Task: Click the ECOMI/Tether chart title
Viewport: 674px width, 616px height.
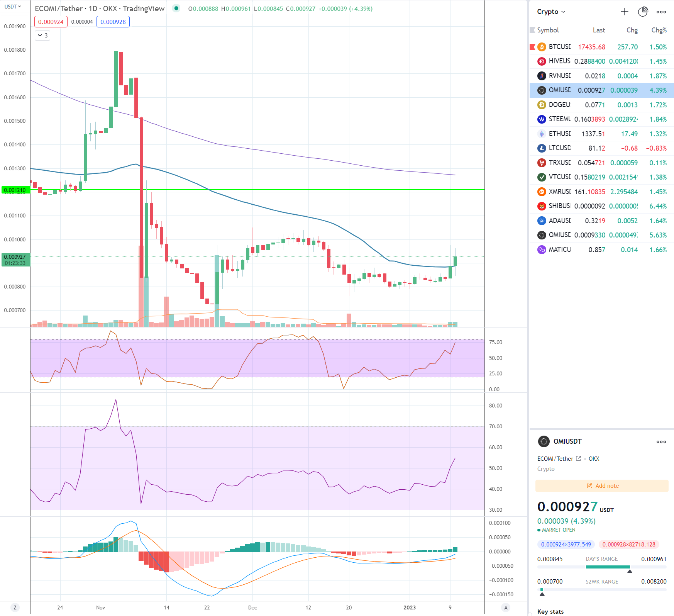Action: [100, 8]
